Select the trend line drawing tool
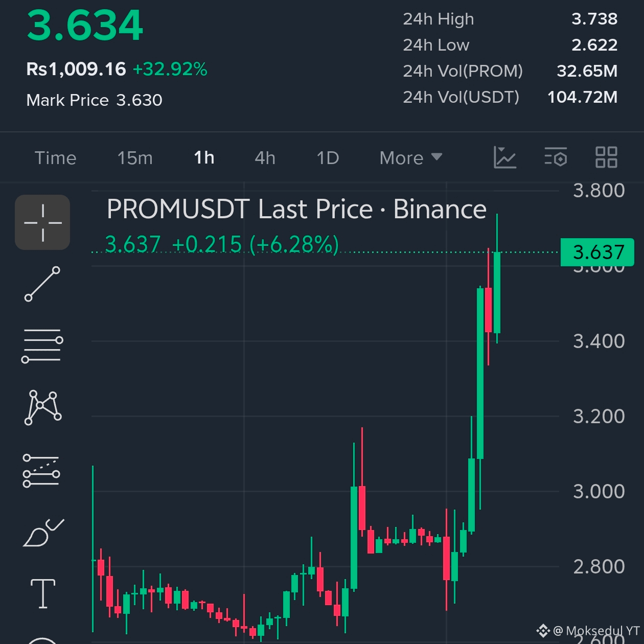644x644 pixels. click(42, 284)
